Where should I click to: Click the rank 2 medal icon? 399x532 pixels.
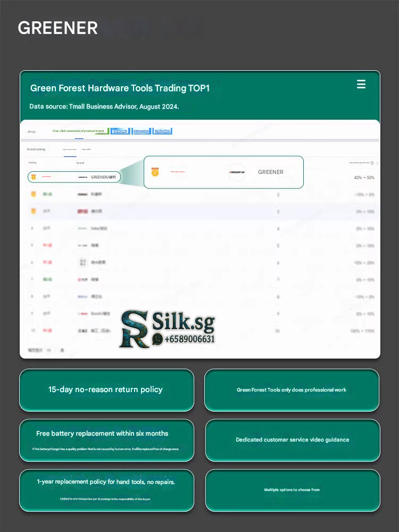[33, 194]
